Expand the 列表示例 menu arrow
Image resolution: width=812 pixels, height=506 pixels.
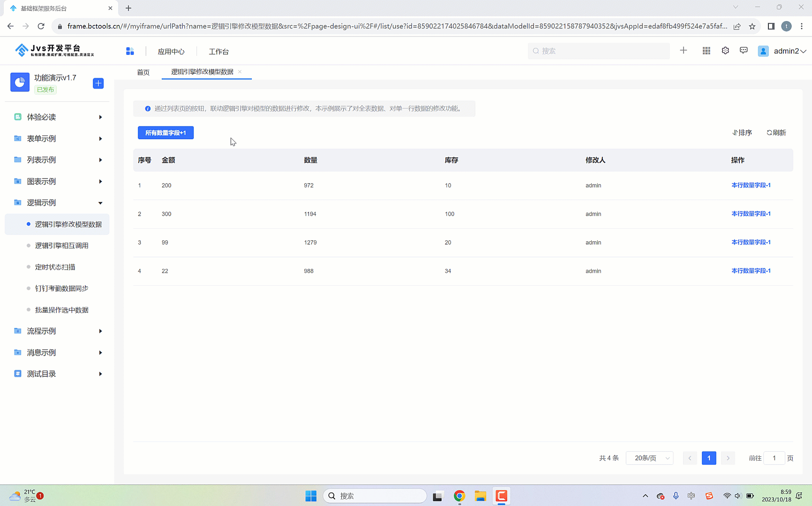pos(100,160)
